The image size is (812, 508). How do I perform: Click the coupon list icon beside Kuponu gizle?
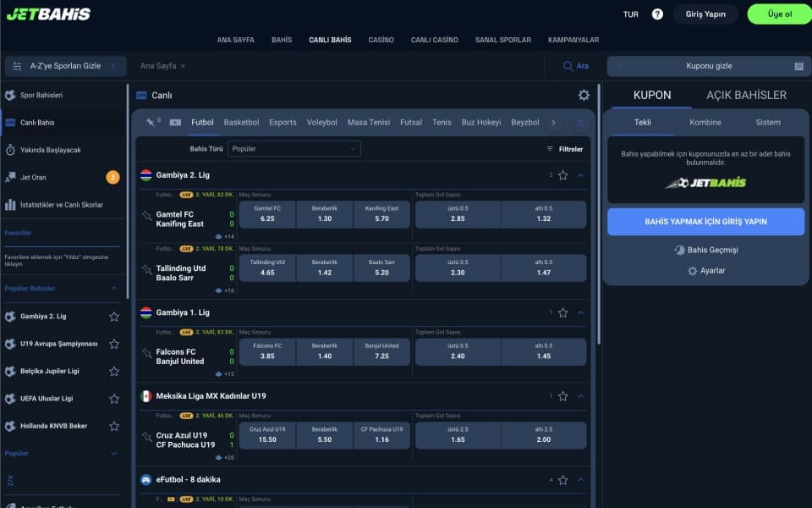coord(799,66)
